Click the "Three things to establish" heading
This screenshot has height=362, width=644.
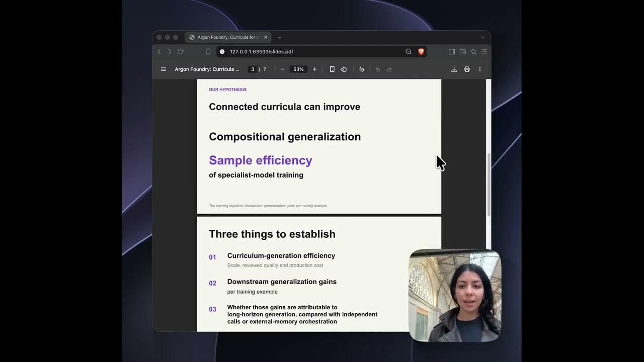tap(272, 234)
